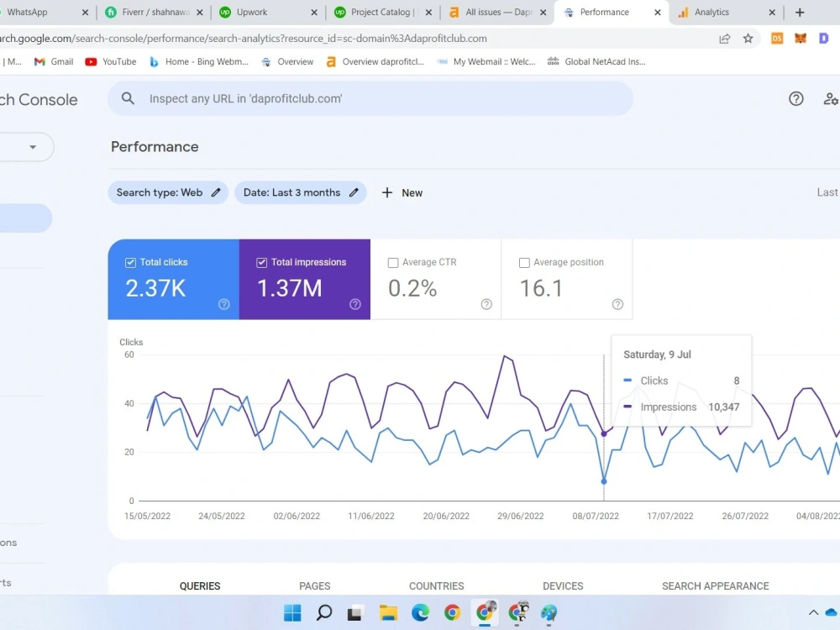Open Search Console help via question mark icon
The image size is (840, 630).
pos(795,98)
